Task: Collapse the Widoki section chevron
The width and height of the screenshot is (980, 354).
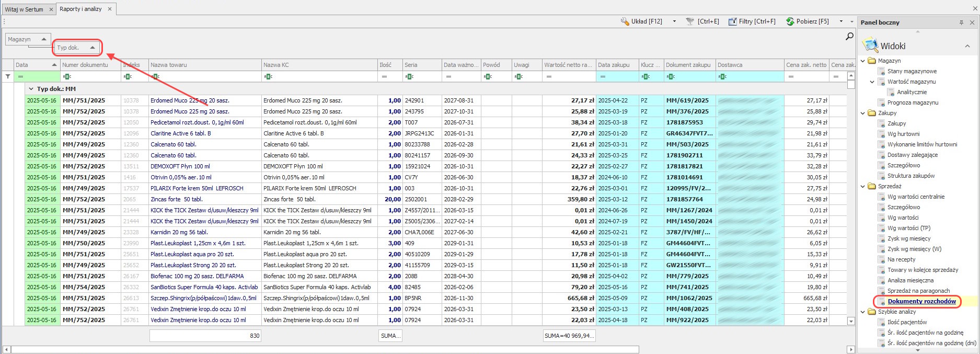Action: point(967,46)
